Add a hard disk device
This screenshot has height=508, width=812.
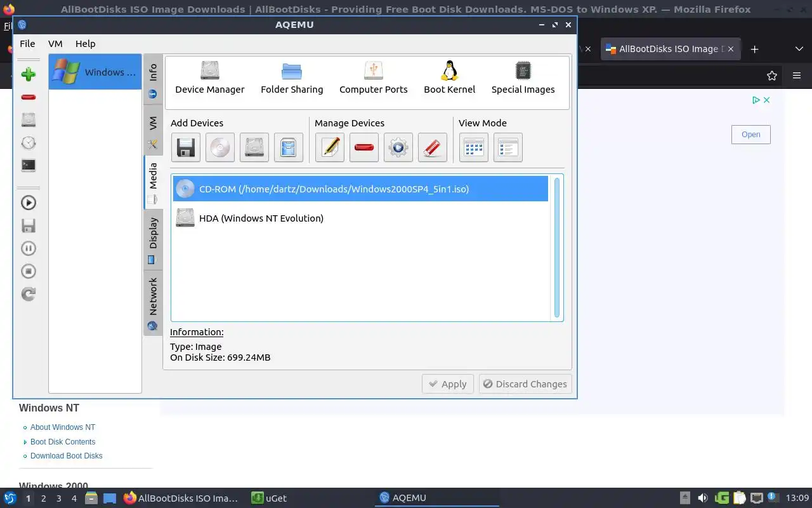click(x=254, y=147)
